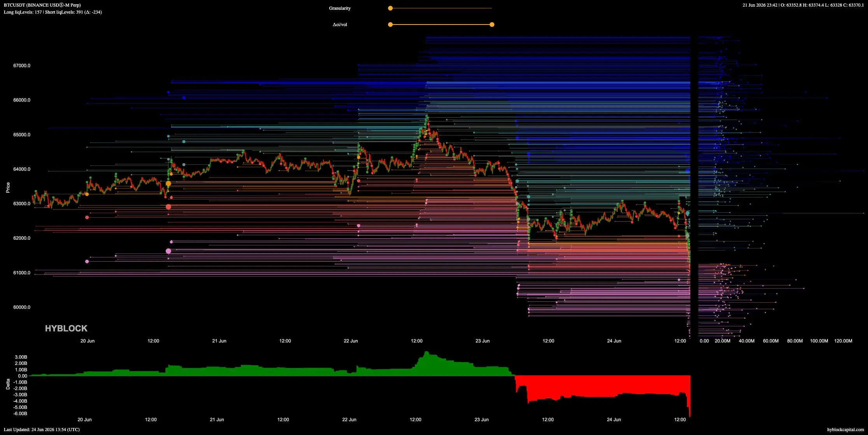Click the 62000.0 price axis label
868x435 pixels.
click(22, 238)
